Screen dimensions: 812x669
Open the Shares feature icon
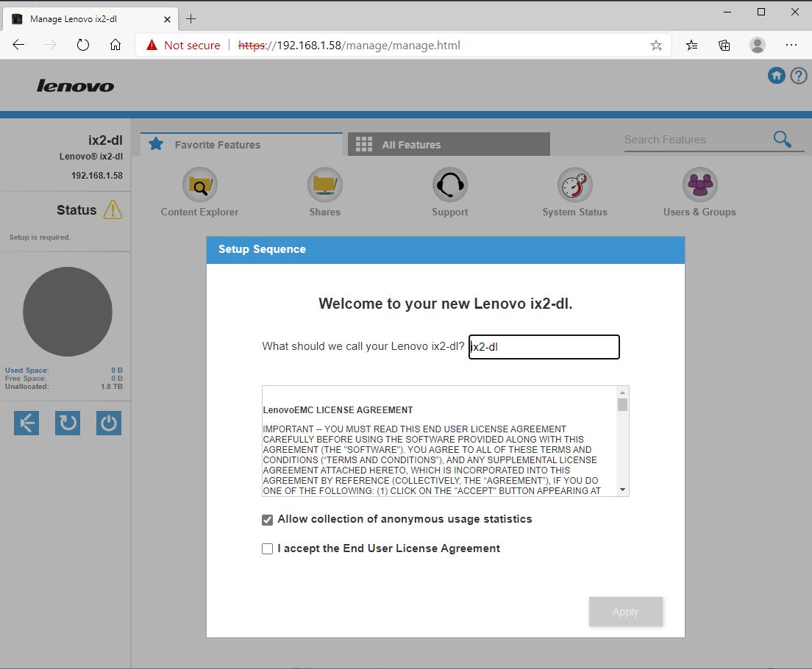coord(324,185)
